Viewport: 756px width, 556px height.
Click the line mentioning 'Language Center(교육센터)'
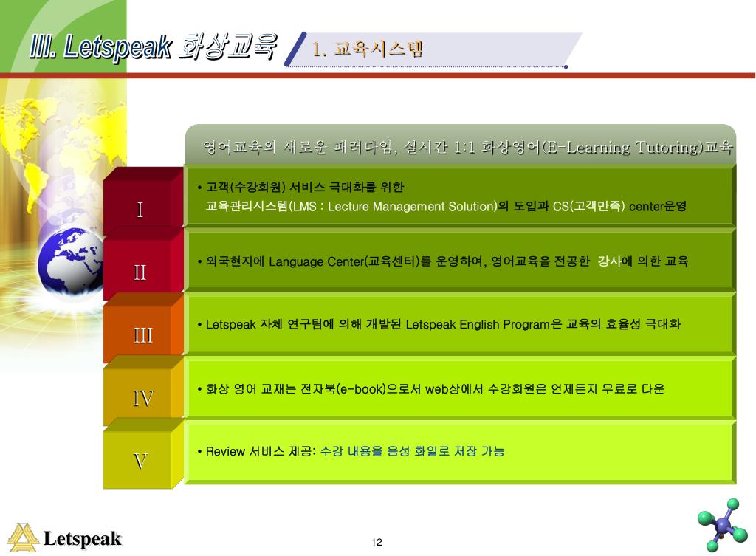[x=442, y=261]
